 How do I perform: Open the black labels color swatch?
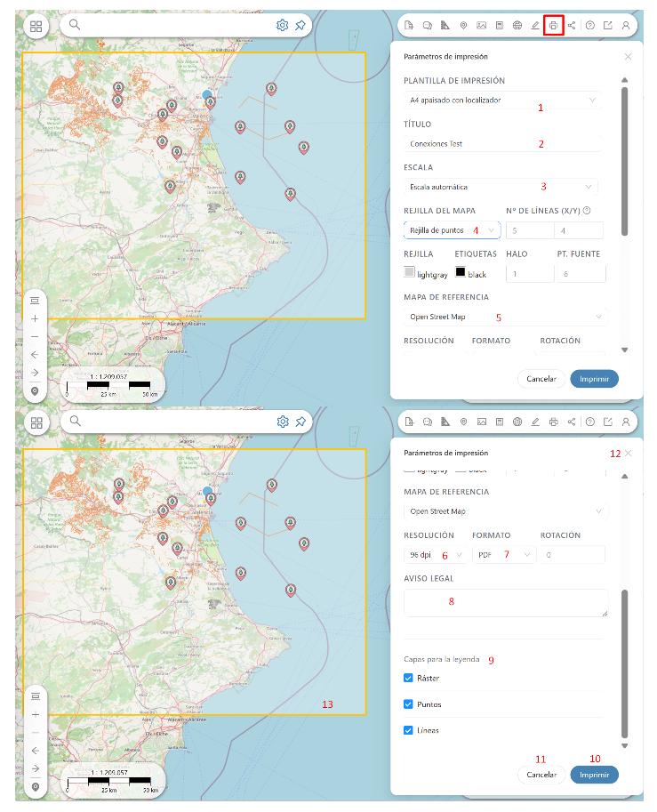click(461, 272)
